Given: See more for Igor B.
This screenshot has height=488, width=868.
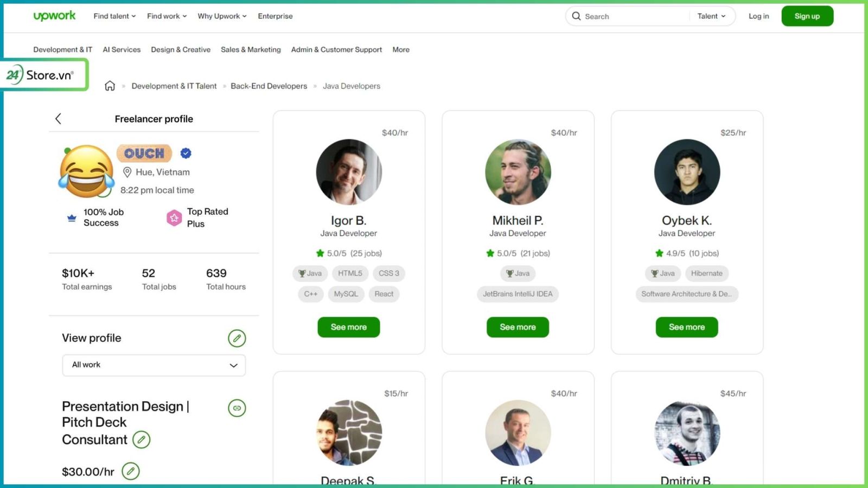Looking at the screenshot, I should [x=349, y=327].
